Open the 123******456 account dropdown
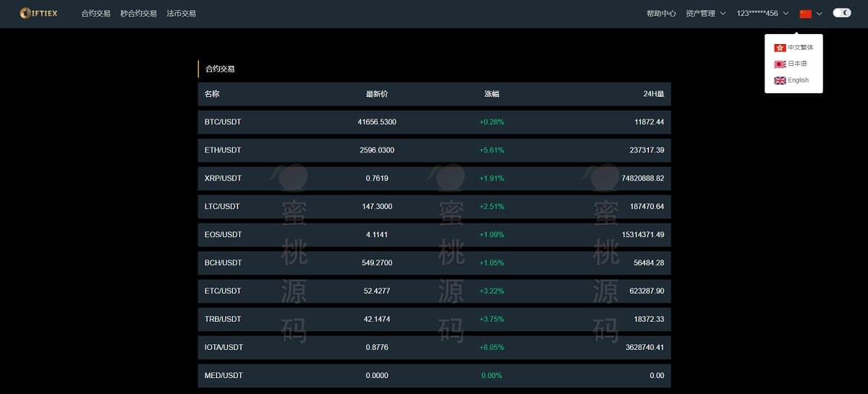This screenshot has width=868, height=394. tap(762, 14)
